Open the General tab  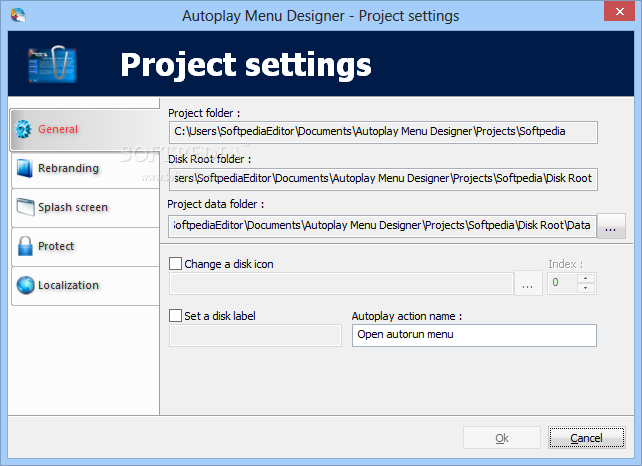coord(85,130)
